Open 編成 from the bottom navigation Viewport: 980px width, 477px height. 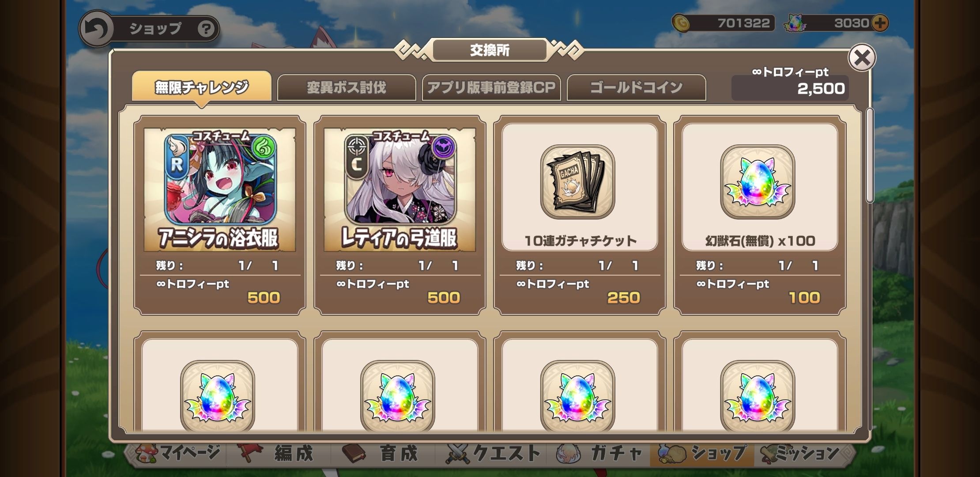(276, 453)
